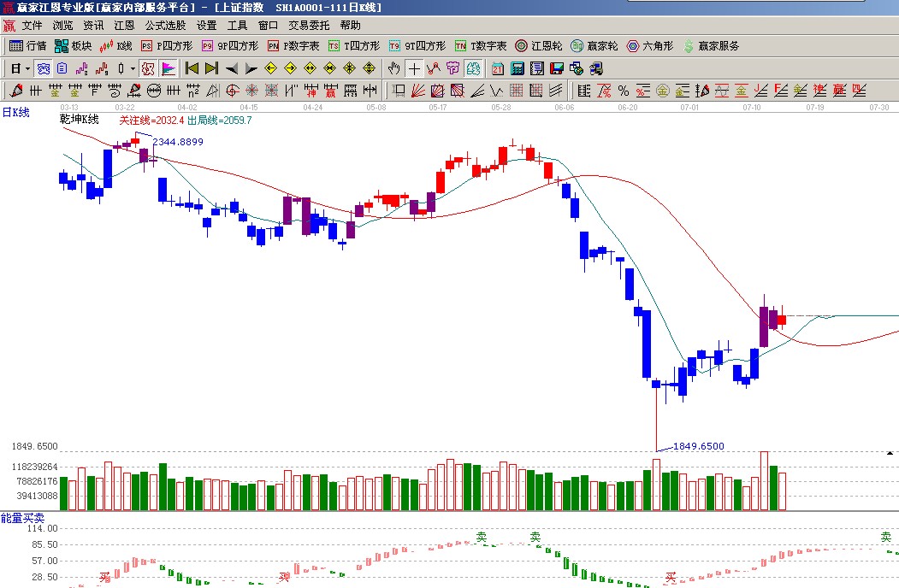This screenshot has width=899, height=588.
Task: Expand the 日 period dropdown arrow
Action: pos(28,68)
